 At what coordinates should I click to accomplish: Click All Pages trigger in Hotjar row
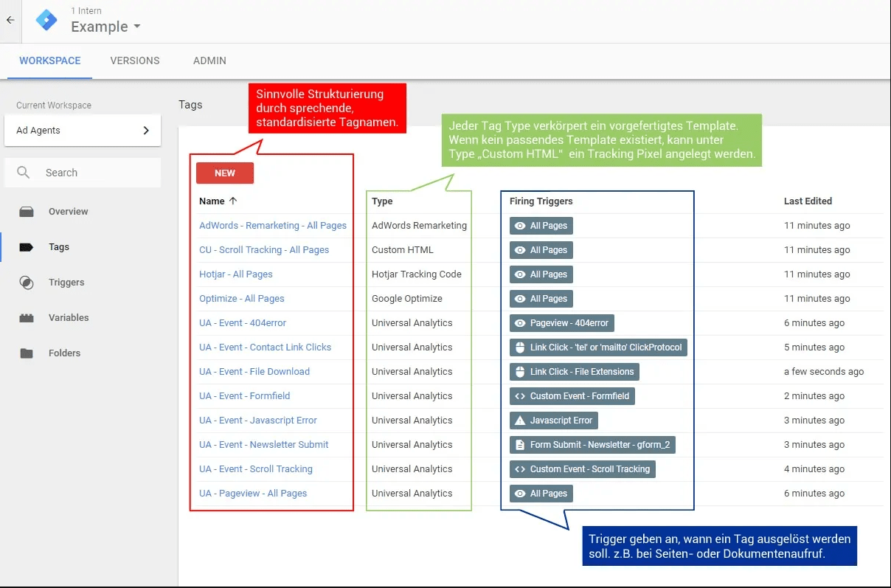[x=541, y=274]
